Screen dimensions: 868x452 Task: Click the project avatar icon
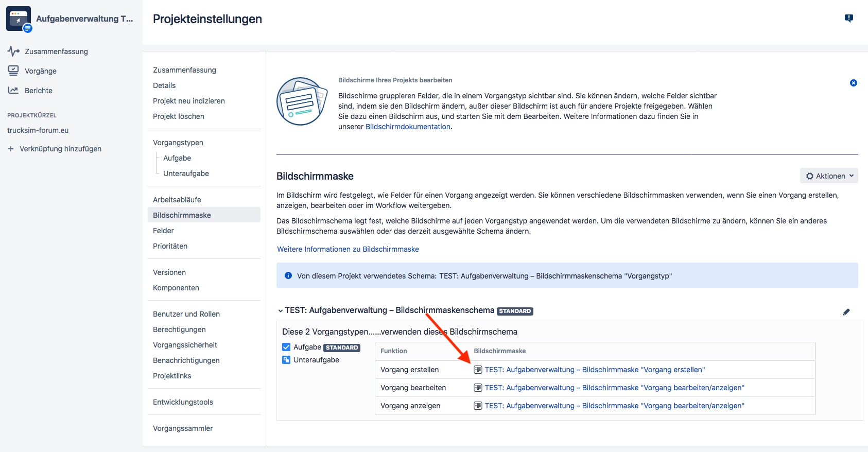(x=19, y=19)
